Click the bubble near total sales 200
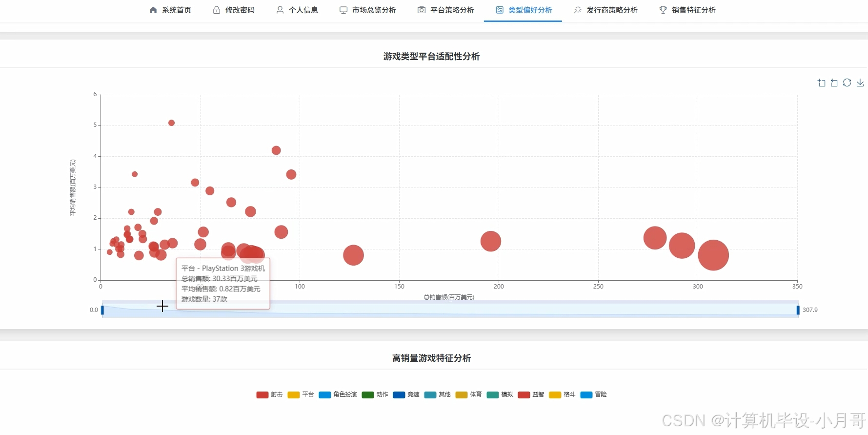Image resolution: width=868 pixels, height=435 pixels. (491, 241)
